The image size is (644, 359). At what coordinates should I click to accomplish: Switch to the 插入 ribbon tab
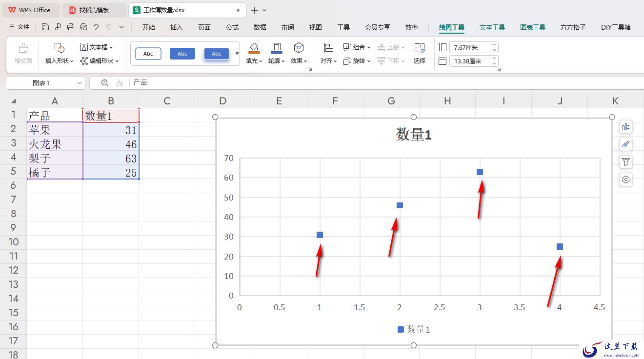(x=176, y=27)
